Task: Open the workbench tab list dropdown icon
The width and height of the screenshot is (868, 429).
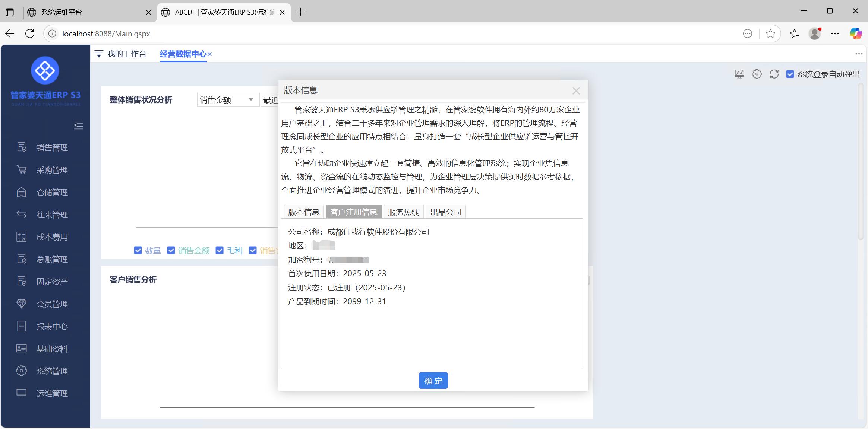Action: [x=99, y=54]
